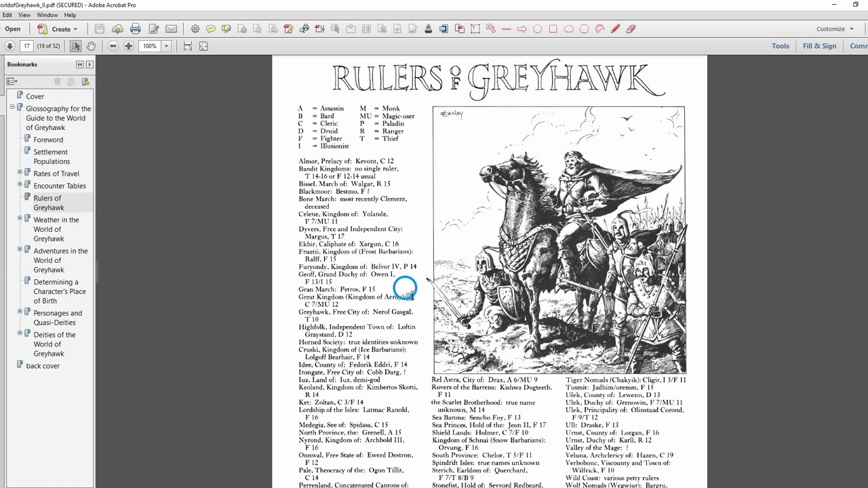This screenshot has height=488, width=868.
Task: Select the Polygon drawing tool
Action: coord(585,29)
